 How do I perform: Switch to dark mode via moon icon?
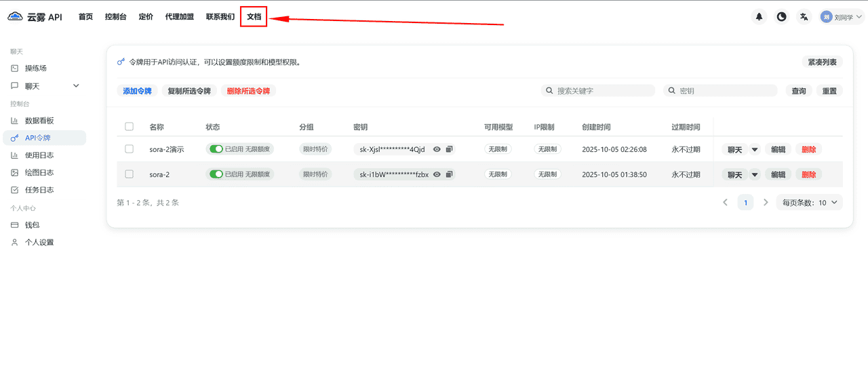tap(781, 17)
